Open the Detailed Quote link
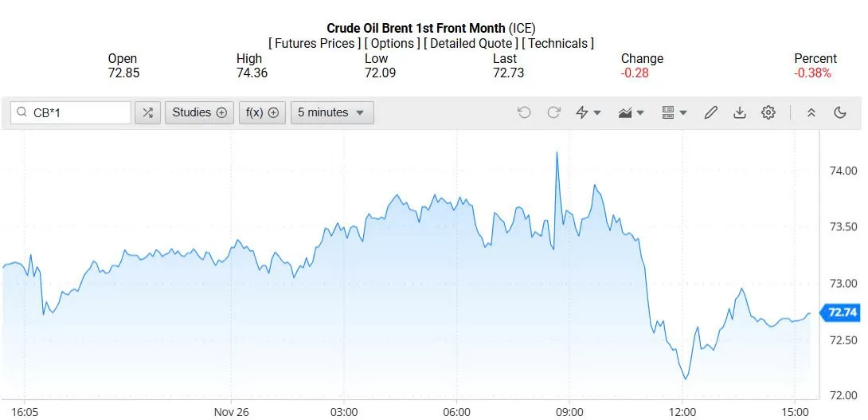The image size is (868, 420). click(x=470, y=44)
